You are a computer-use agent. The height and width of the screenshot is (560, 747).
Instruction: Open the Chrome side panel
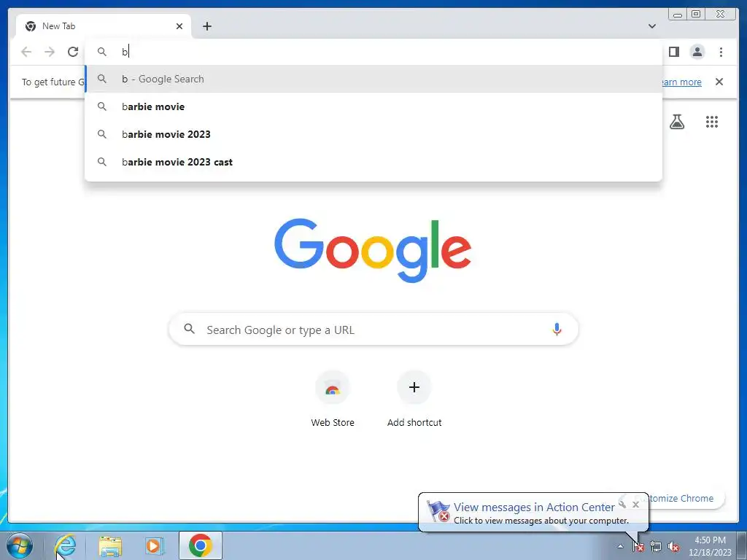pos(673,52)
